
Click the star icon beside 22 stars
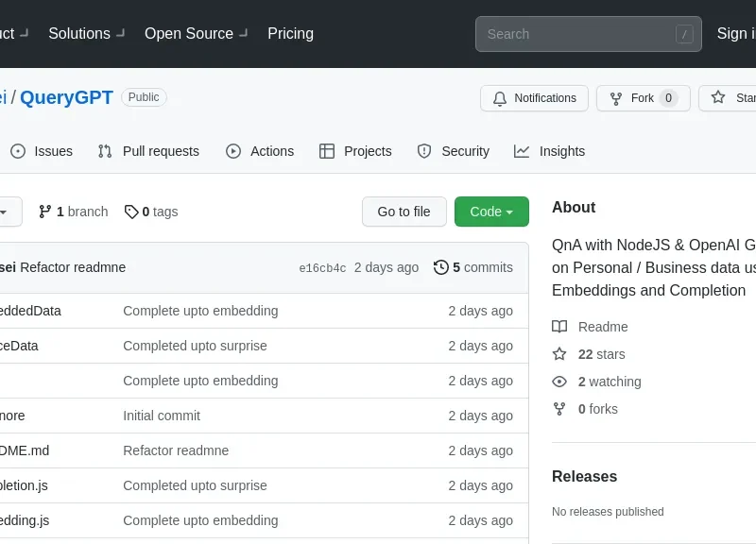point(559,354)
